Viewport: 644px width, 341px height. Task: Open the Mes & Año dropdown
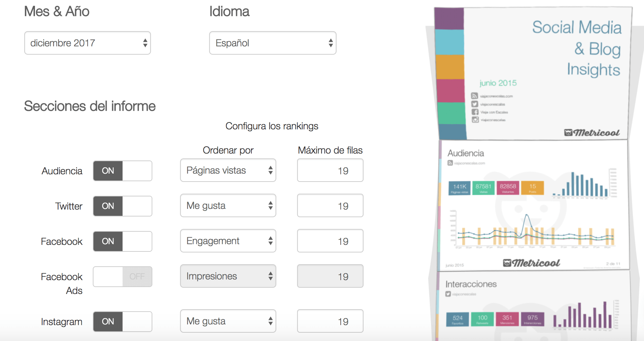pos(88,43)
